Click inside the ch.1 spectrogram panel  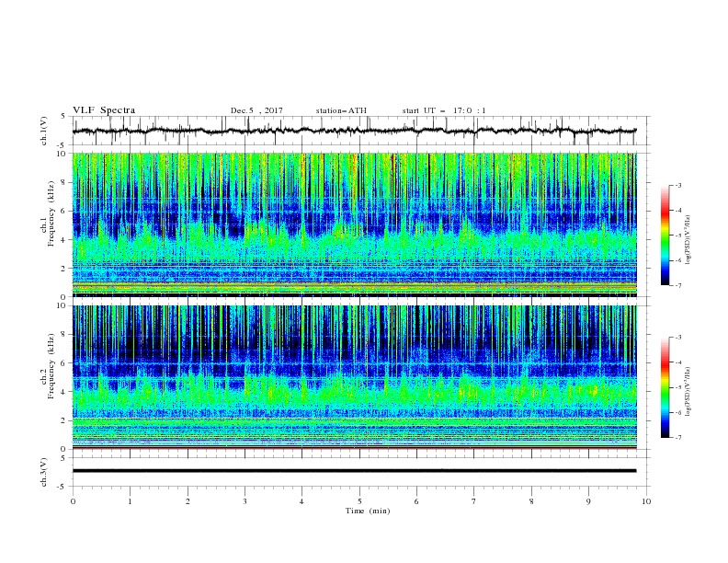(x=355, y=224)
